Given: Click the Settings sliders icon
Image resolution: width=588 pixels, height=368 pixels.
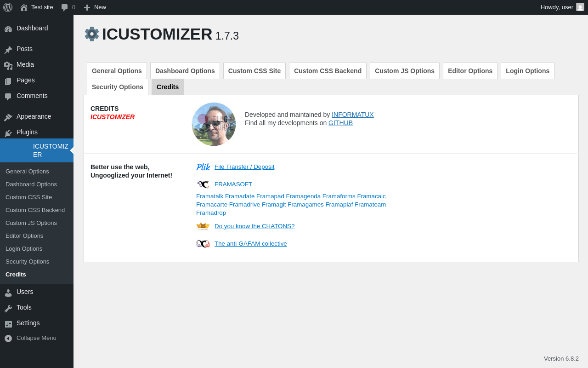Looking at the screenshot, I should tap(8, 323).
